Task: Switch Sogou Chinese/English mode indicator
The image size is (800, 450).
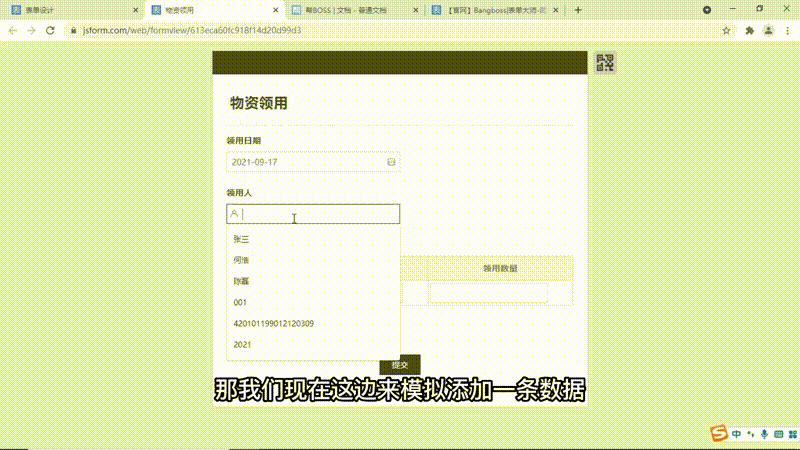Action: point(736,434)
